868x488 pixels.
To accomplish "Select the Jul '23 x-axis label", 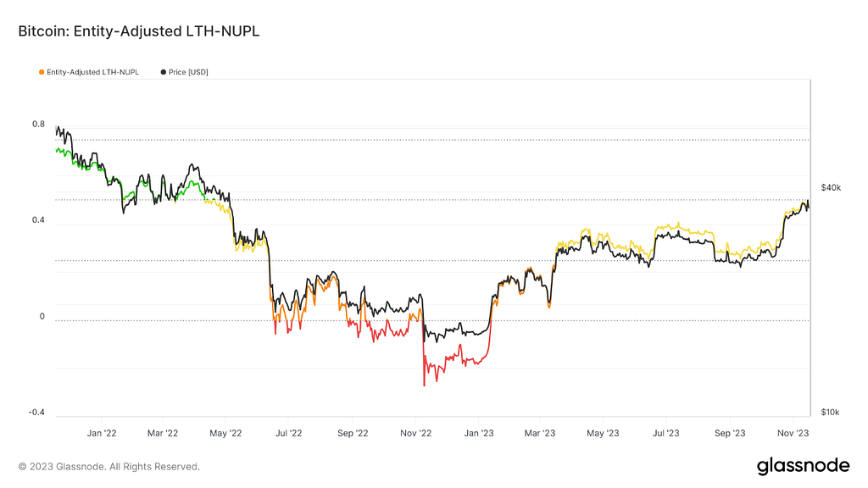I will pos(666,433).
